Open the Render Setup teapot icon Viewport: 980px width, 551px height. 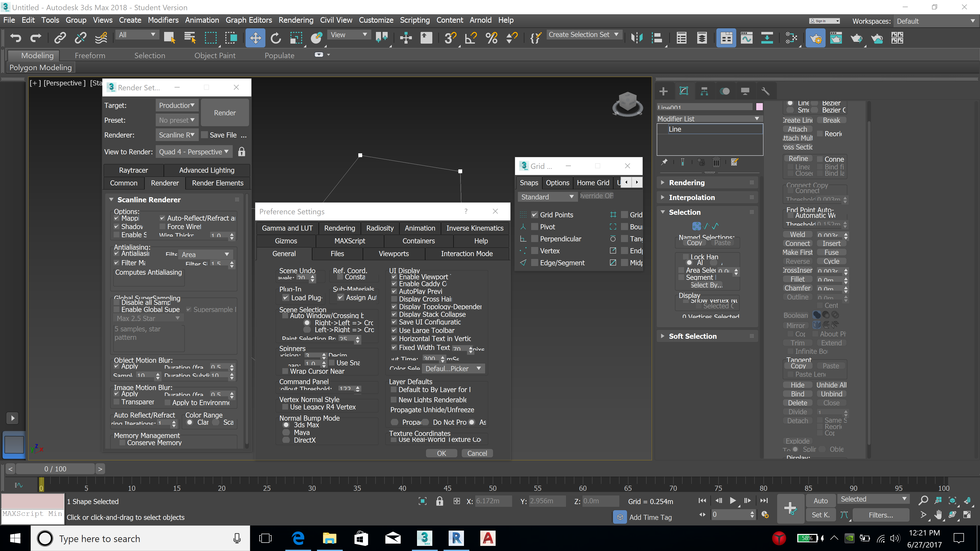pos(815,38)
